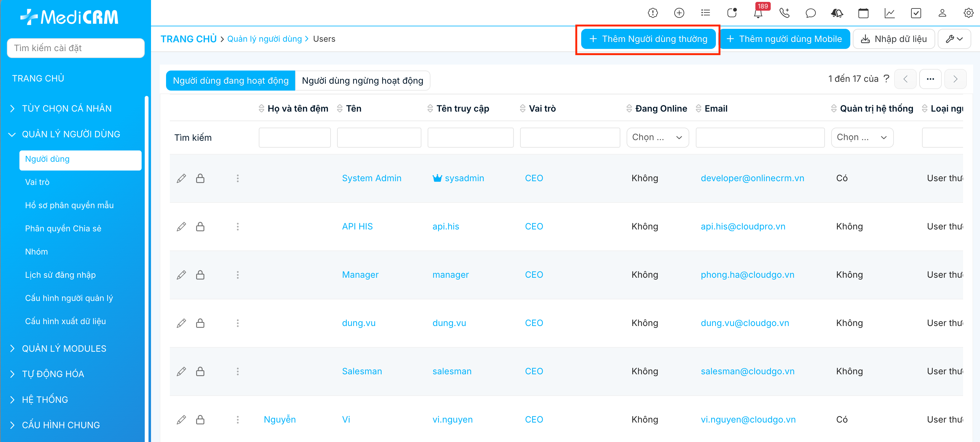Click the phone call icon in the header

click(x=784, y=13)
